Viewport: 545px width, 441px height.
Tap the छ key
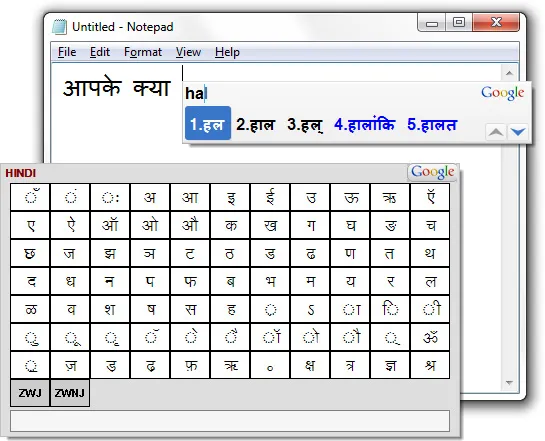coord(30,254)
